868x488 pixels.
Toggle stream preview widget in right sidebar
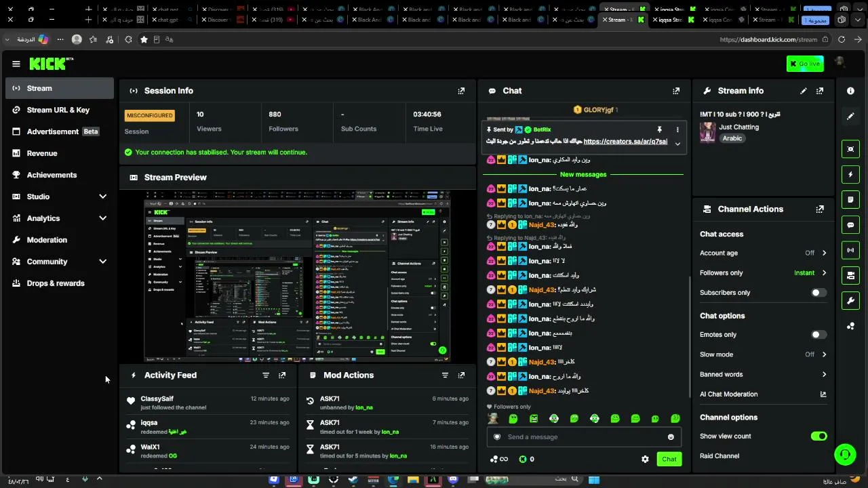point(850,149)
